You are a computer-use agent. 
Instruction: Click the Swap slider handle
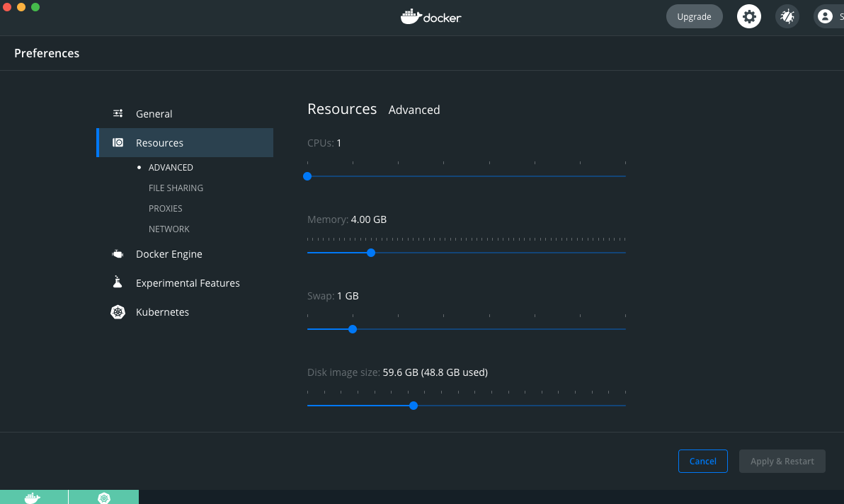coord(353,329)
